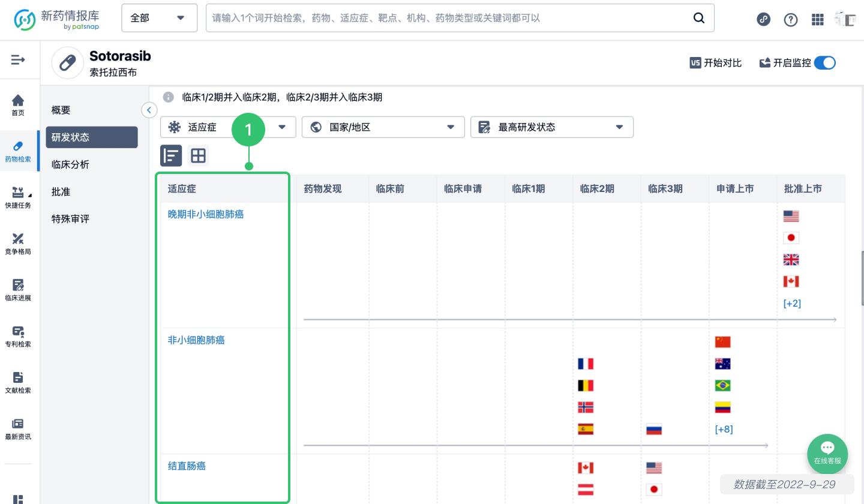The width and height of the screenshot is (864, 504).
Task: Open the 国家/地区 filter dropdown
Action: pos(383,127)
